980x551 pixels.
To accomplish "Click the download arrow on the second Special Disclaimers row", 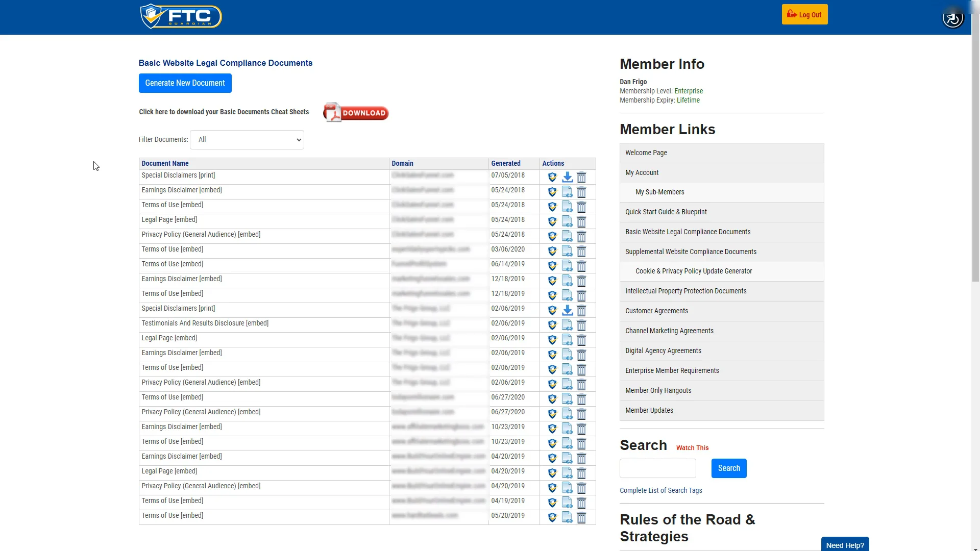I will [x=568, y=310].
